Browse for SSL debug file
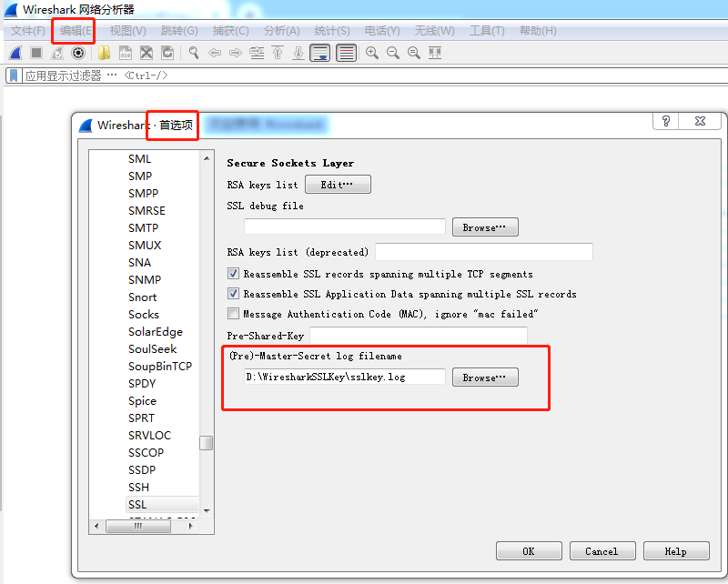Screen dimensions: 728x584 coord(485,227)
